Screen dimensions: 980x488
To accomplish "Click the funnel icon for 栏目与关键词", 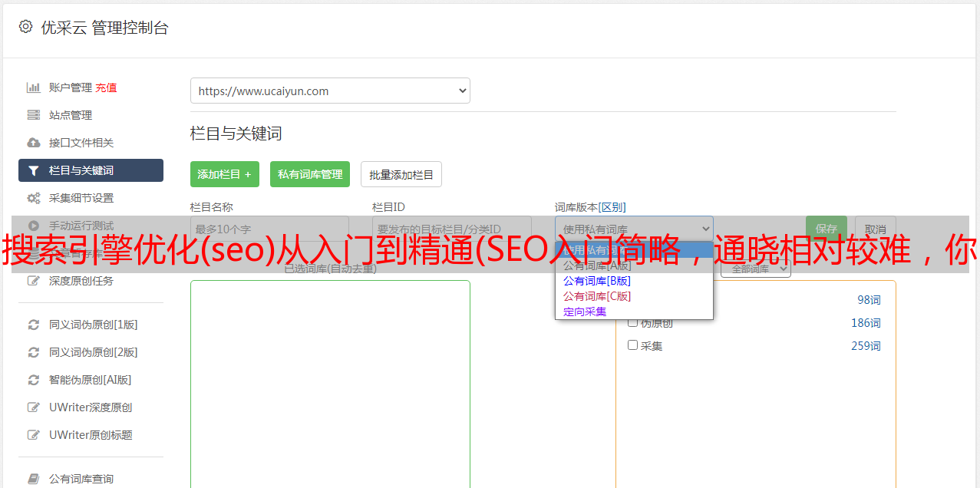I will pyautogui.click(x=34, y=170).
